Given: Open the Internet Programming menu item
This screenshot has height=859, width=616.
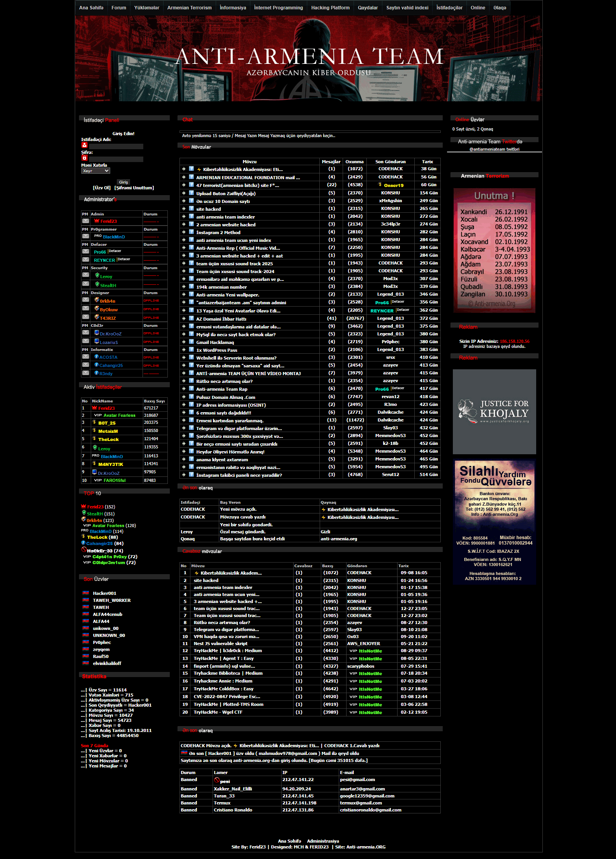Looking at the screenshot, I should [x=278, y=8].
